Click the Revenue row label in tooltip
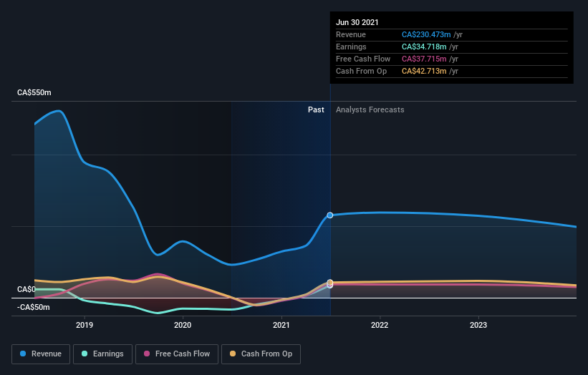The width and height of the screenshot is (588, 375). click(351, 34)
